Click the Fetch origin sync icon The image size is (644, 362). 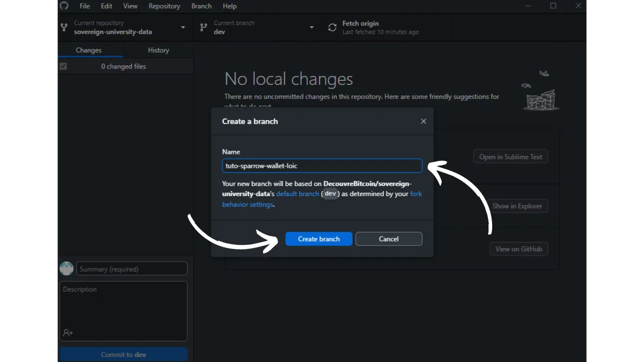[x=332, y=28]
